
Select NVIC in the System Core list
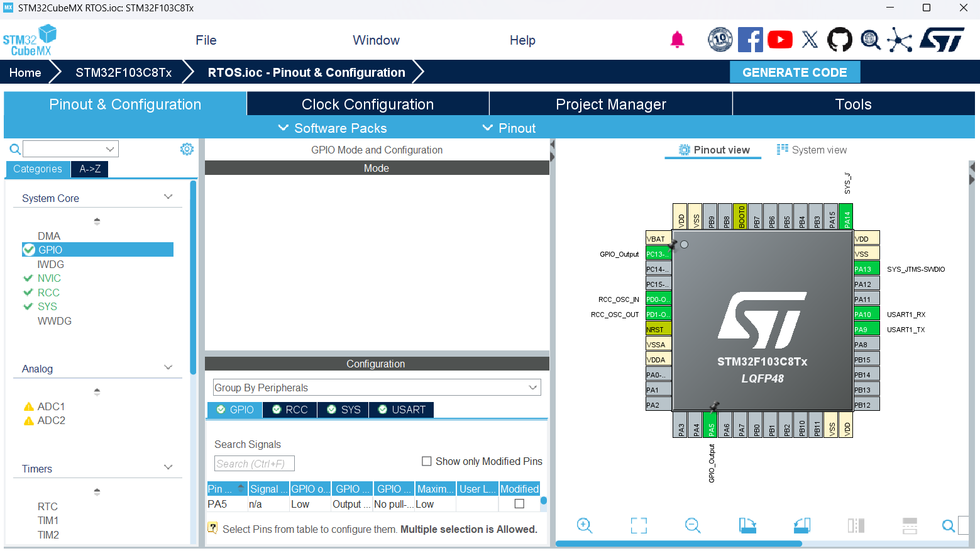[49, 278]
